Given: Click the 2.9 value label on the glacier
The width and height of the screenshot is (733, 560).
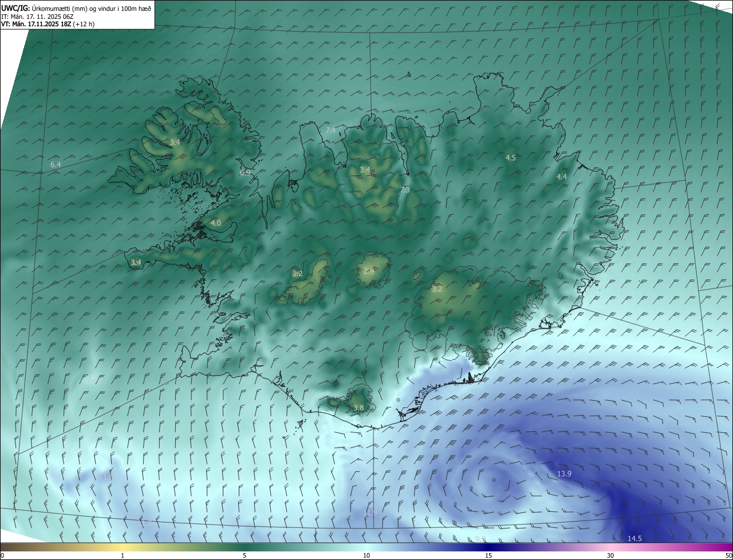Looking at the screenshot, I should [x=369, y=271].
